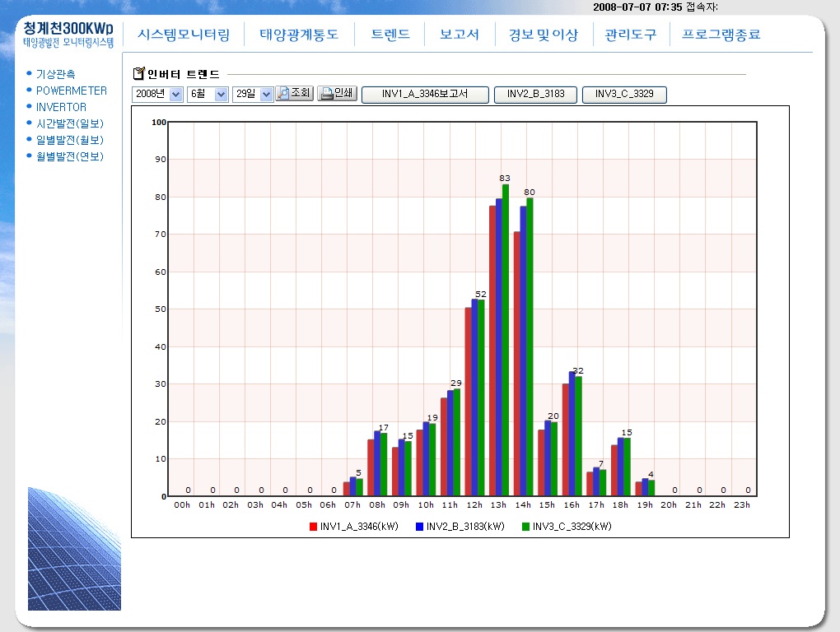
Task: Click the red INV1_A_3346 legend swatch
Action: [x=313, y=527]
